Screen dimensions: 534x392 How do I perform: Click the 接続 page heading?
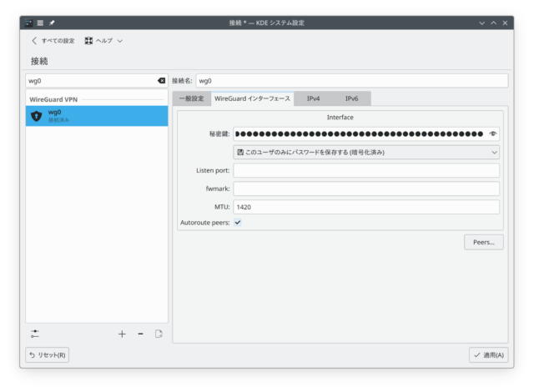[39, 61]
